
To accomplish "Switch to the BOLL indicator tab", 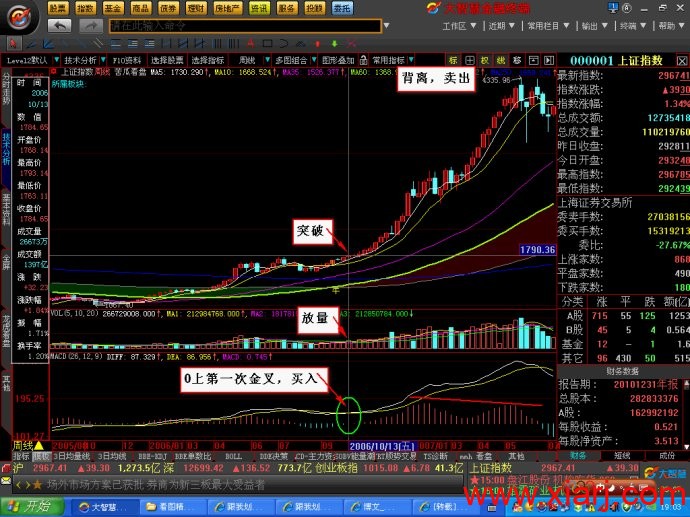I will pos(233,456).
